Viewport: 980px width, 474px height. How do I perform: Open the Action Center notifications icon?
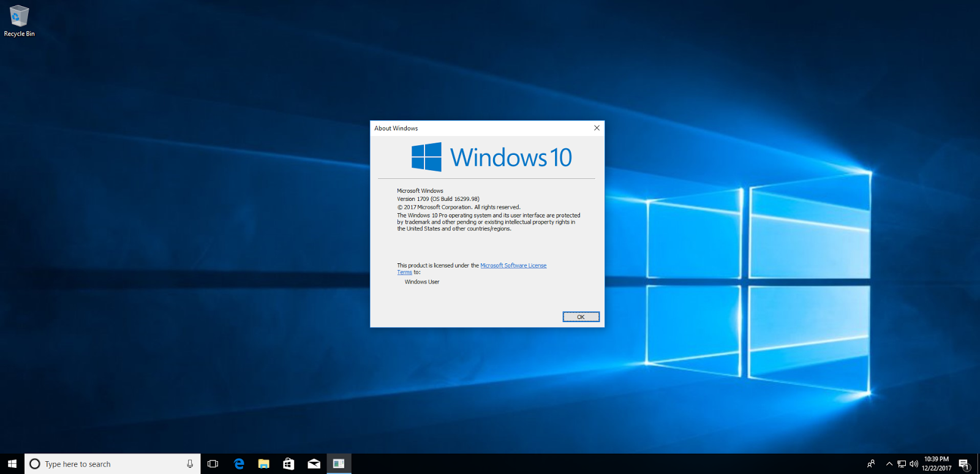[964, 464]
